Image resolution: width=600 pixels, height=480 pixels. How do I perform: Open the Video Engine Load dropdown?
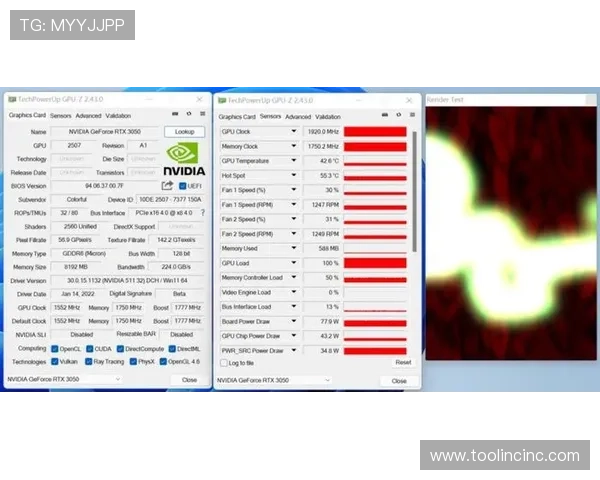293,292
